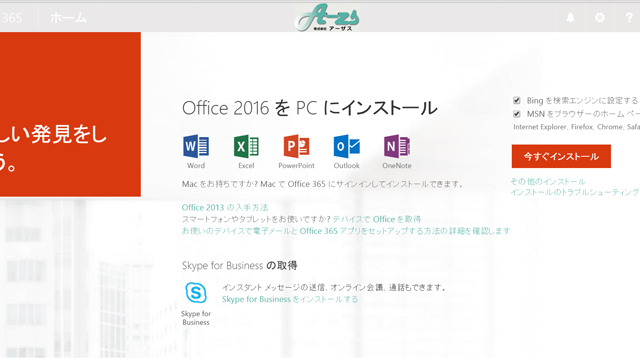Click the Excel application icon
This screenshot has width=640, height=360.
246,146
